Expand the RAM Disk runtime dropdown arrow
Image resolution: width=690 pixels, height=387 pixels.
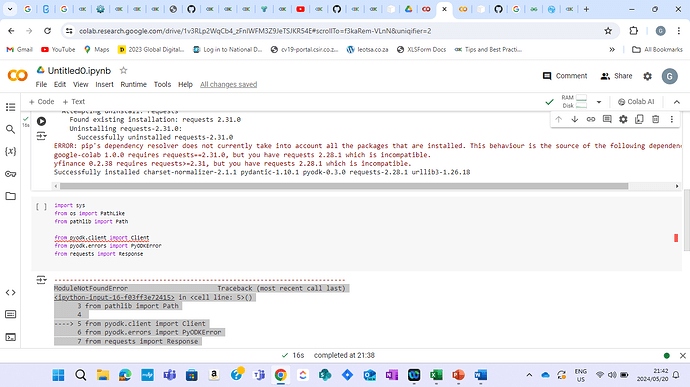click(x=599, y=102)
